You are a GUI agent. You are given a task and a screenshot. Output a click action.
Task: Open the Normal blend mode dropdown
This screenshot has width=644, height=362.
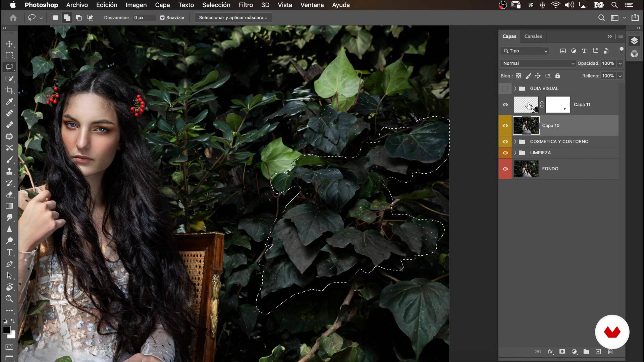(x=538, y=63)
